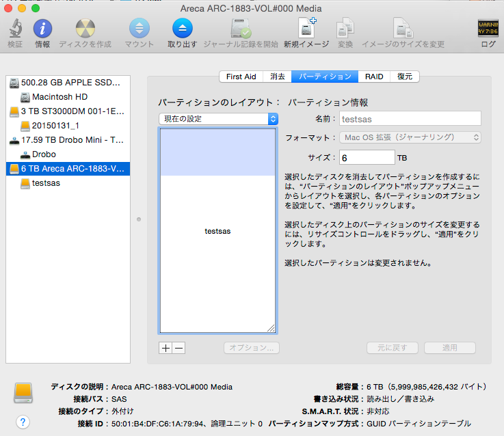Select the testsas partition in layout map
This screenshot has height=436, width=504.
pyautogui.click(x=217, y=231)
